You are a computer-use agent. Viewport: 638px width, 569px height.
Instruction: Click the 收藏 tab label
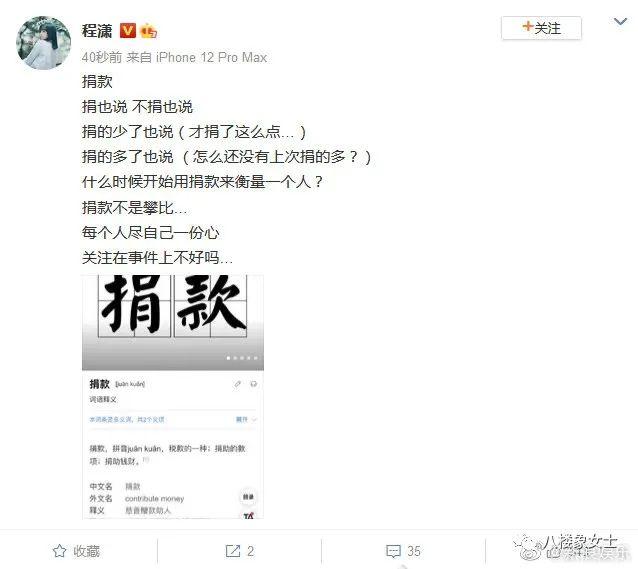coord(86,551)
